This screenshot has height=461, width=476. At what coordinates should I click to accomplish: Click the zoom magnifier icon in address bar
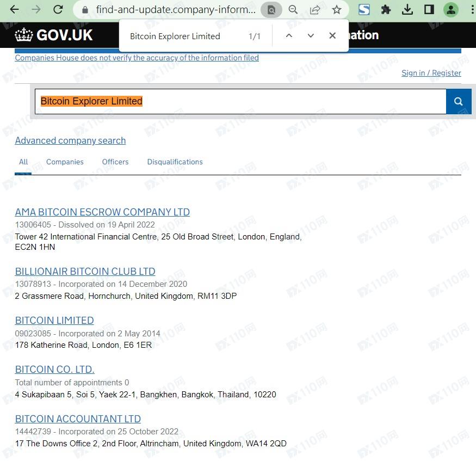point(293,10)
